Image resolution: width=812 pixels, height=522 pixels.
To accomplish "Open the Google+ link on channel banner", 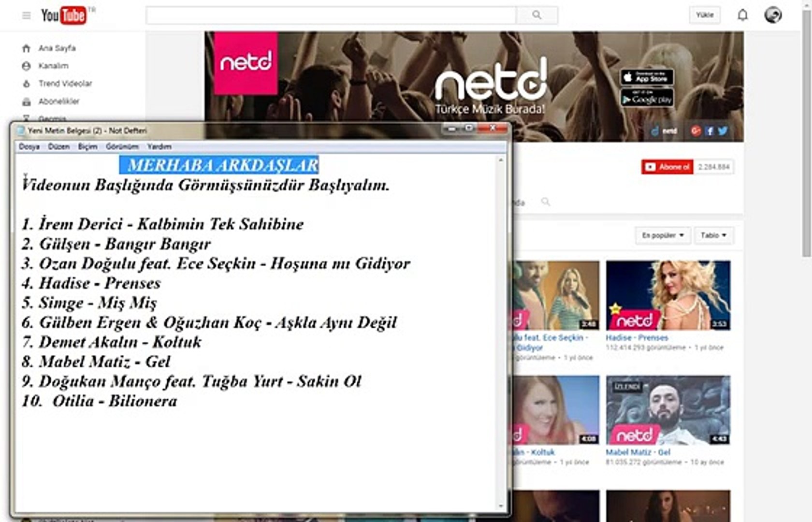I will pos(696,130).
